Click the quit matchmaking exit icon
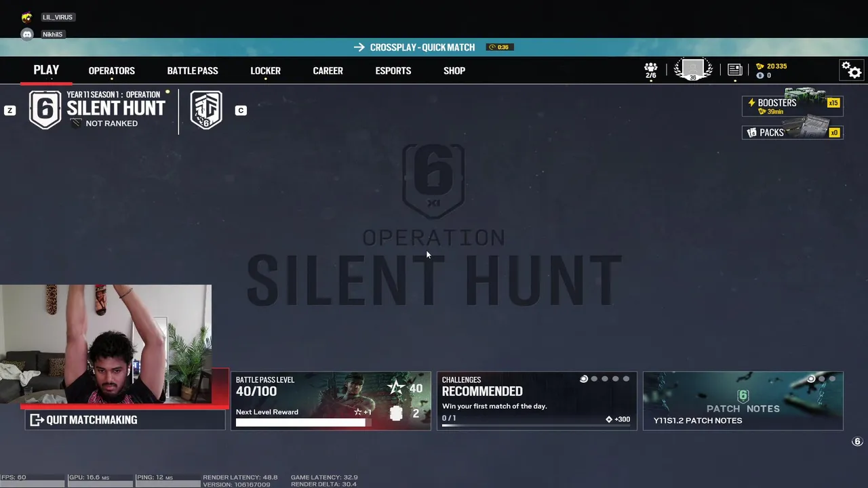The image size is (868, 488). click(37, 420)
